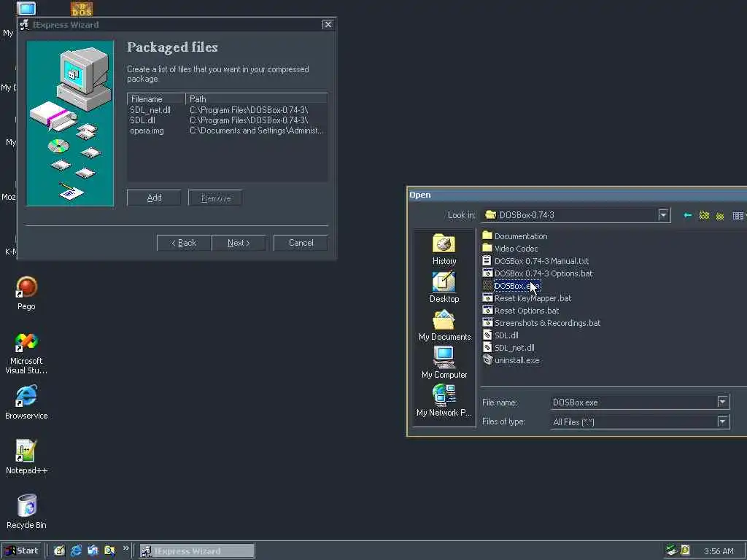Select the uninstall.exe file

511,360
